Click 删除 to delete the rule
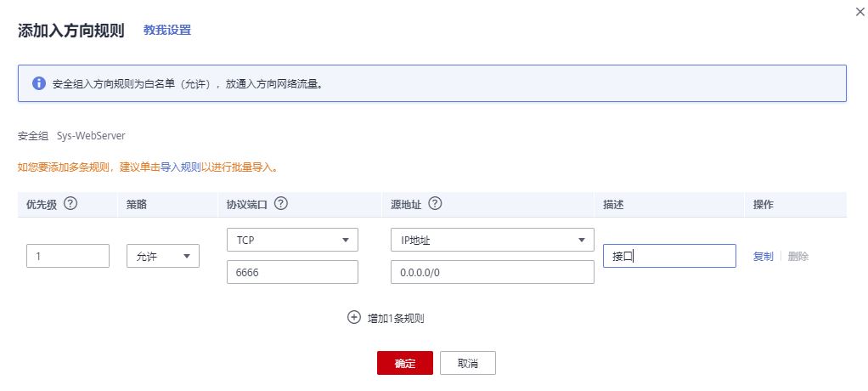Viewport: 868px width, 391px height. [798, 257]
